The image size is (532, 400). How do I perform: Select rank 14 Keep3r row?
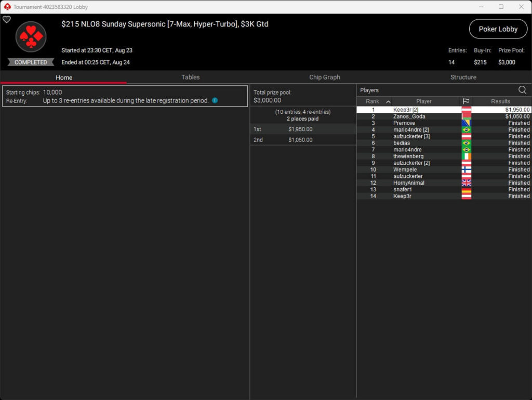point(444,196)
